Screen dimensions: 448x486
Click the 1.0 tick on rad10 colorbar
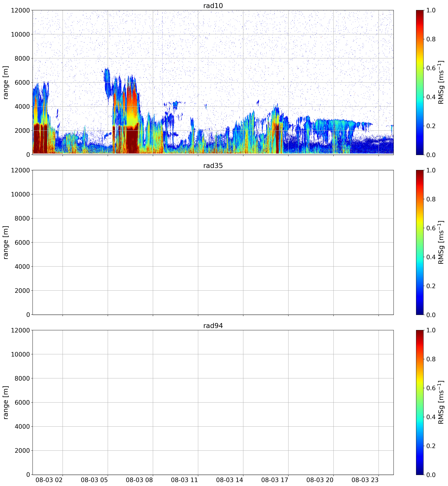pyautogui.click(x=431, y=10)
